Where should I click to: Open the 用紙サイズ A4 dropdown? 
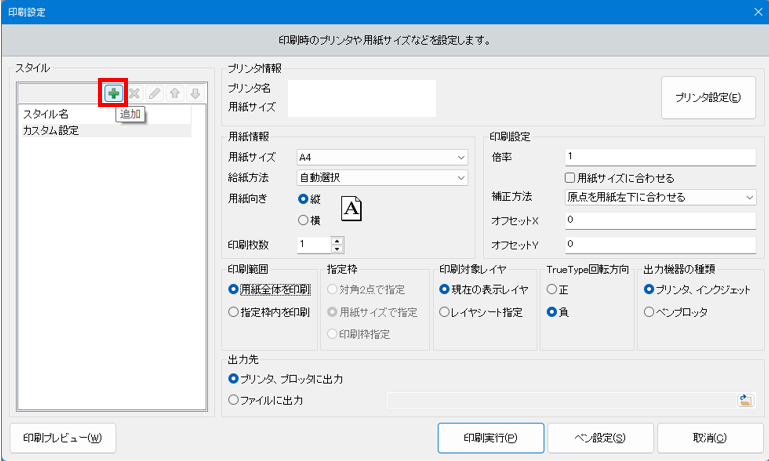382,157
